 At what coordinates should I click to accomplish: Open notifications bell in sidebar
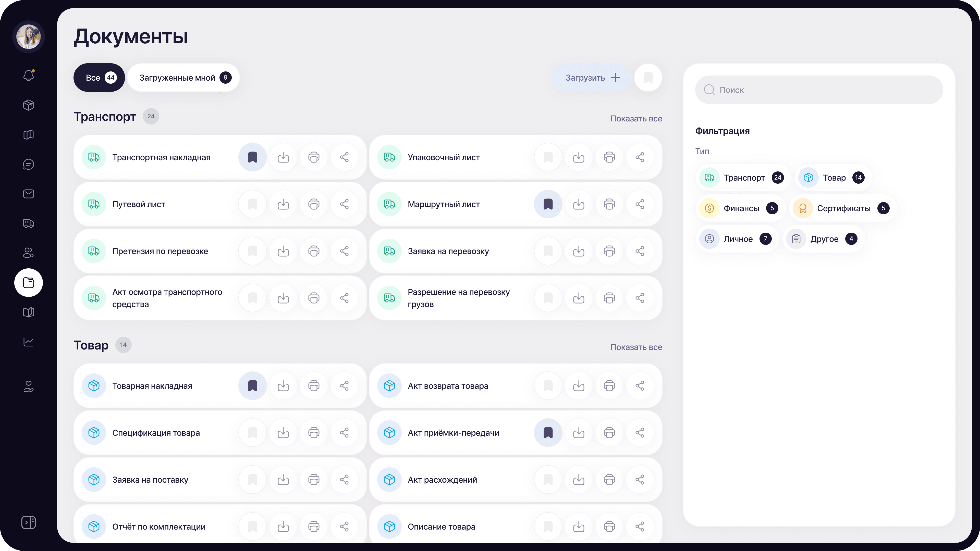pos(29,75)
